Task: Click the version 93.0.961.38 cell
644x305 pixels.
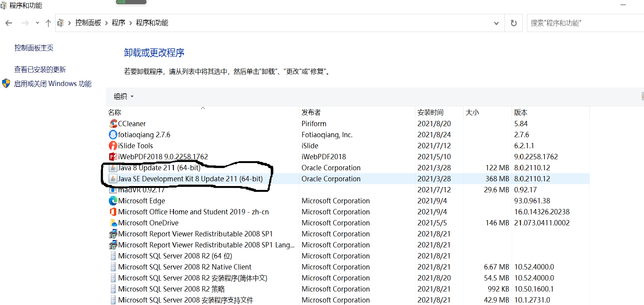Action: (x=532, y=201)
